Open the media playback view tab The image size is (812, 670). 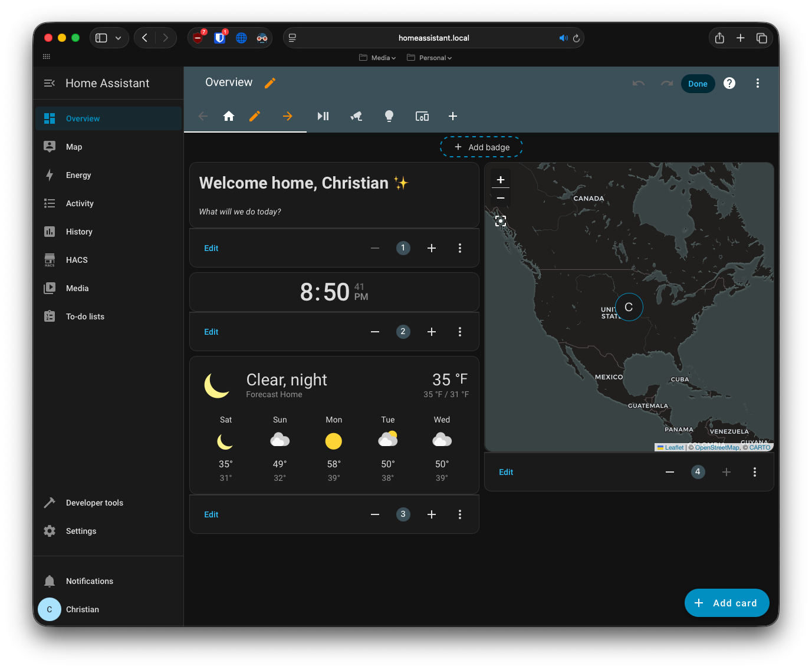tap(323, 116)
